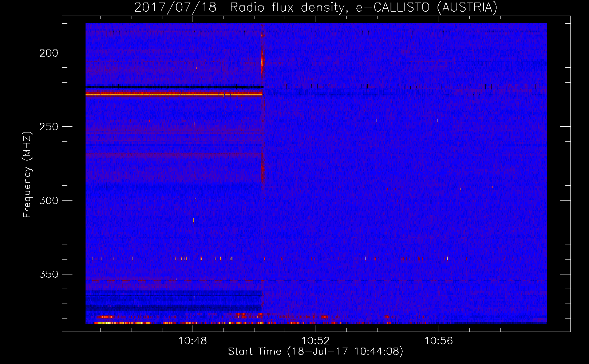Click the '200' frequency tick label

click(49, 54)
